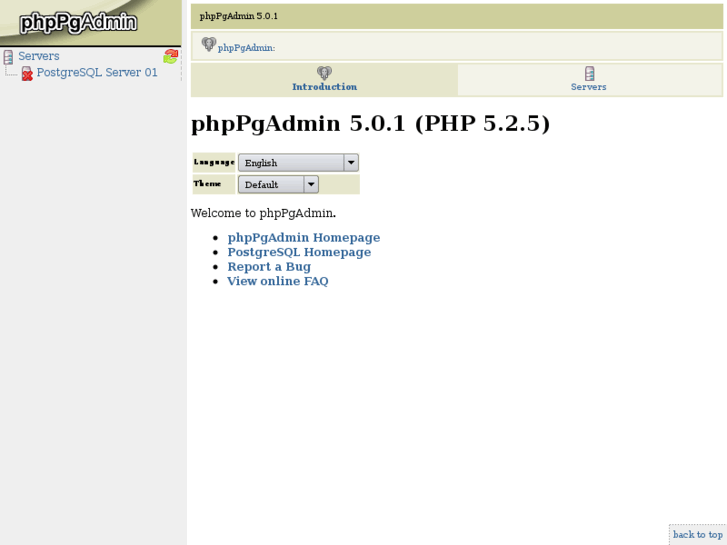Select PostgreSQL Server 01 in the tree
This screenshot has width=727, height=545.
[97, 73]
